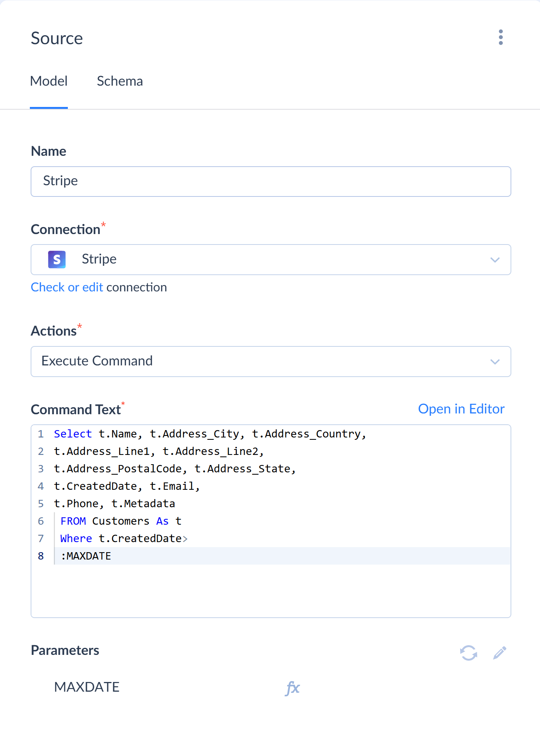Select the MAXDATE parameter name
This screenshot has height=756, width=540.
point(87,687)
